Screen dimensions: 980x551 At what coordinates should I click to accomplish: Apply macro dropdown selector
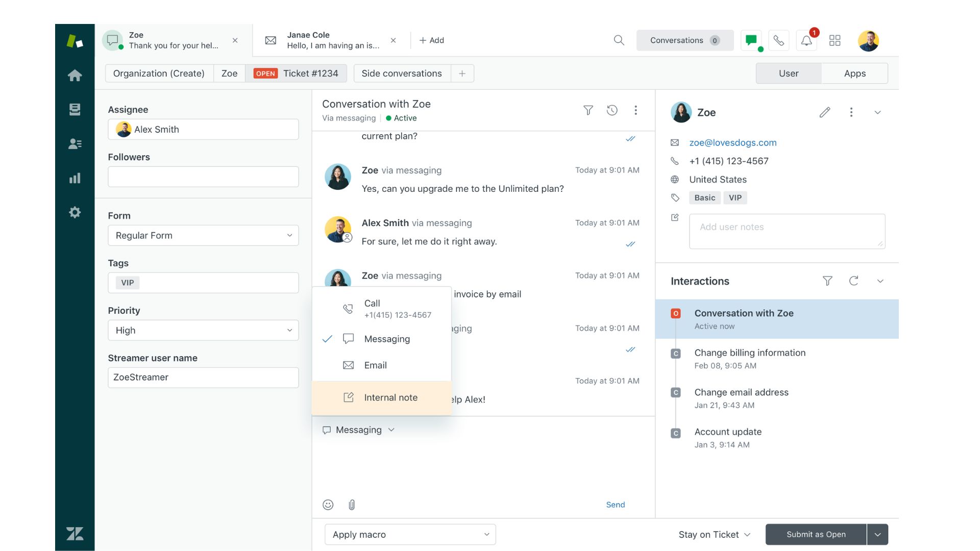point(410,534)
